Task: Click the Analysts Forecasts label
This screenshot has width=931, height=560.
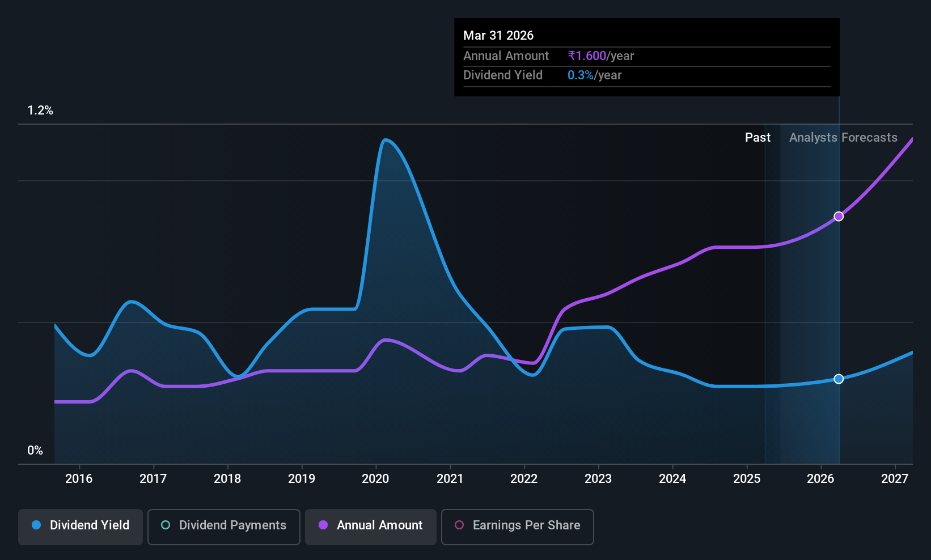Action: click(x=843, y=138)
